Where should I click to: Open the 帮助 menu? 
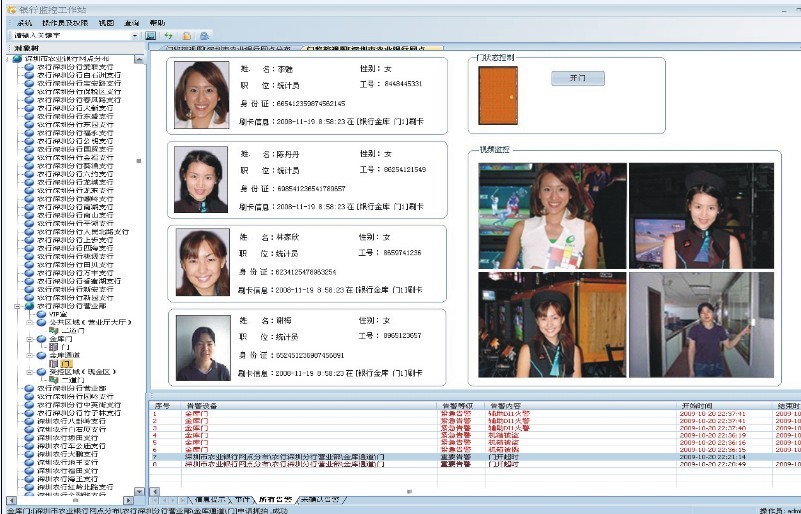tap(157, 22)
